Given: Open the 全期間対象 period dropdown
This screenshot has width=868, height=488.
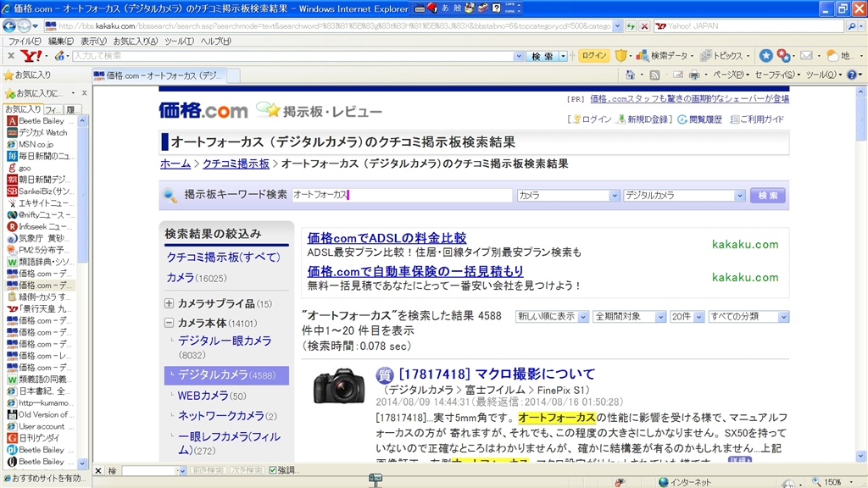Looking at the screenshot, I should tap(629, 317).
